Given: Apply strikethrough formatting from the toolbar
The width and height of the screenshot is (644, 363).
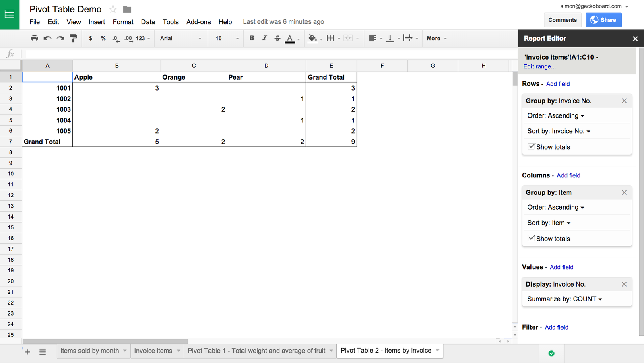Looking at the screenshot, I should point(277,38).
